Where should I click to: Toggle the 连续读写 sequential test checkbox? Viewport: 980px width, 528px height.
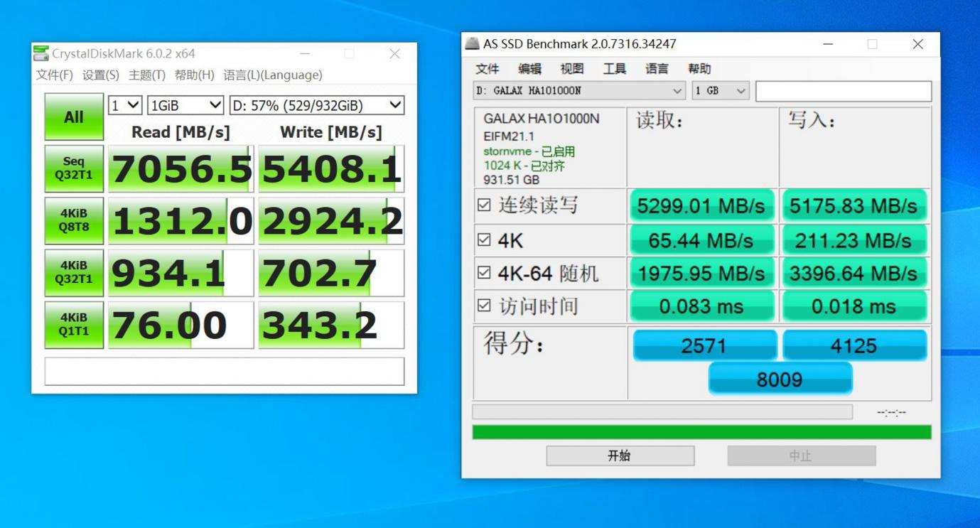click(x=484, y=205)
